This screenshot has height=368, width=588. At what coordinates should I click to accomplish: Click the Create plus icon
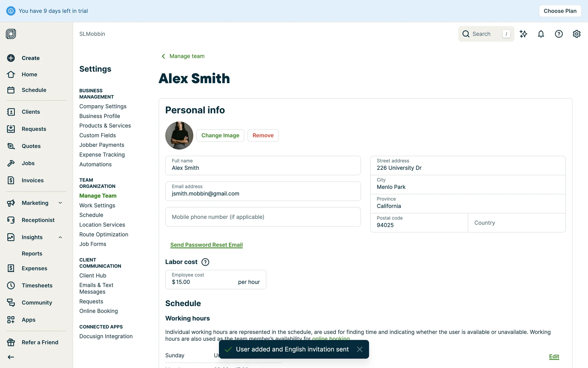coord(11,58)
